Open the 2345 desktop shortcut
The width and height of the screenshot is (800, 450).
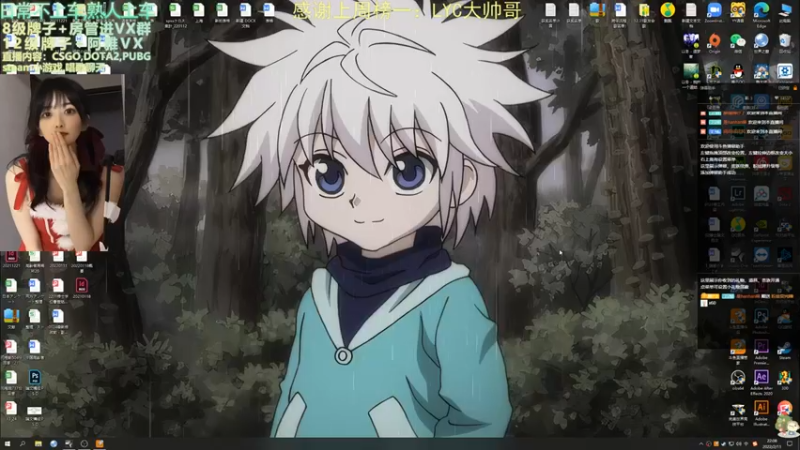(784, 378)
